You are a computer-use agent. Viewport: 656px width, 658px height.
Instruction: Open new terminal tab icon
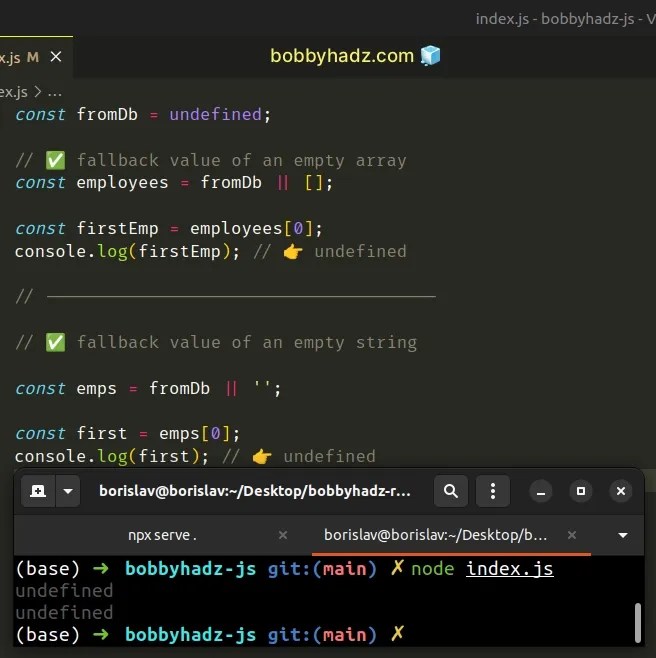38,491
